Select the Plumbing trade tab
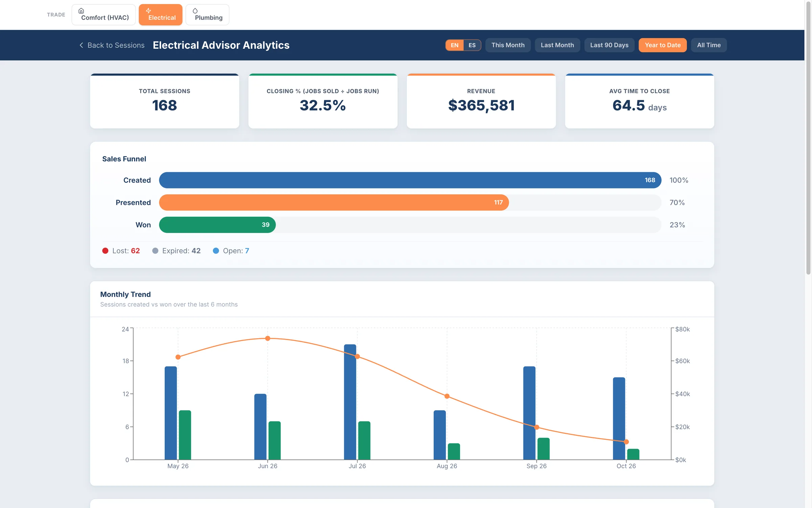The width and height of the screenshot is (812, 508). point(207,15)
